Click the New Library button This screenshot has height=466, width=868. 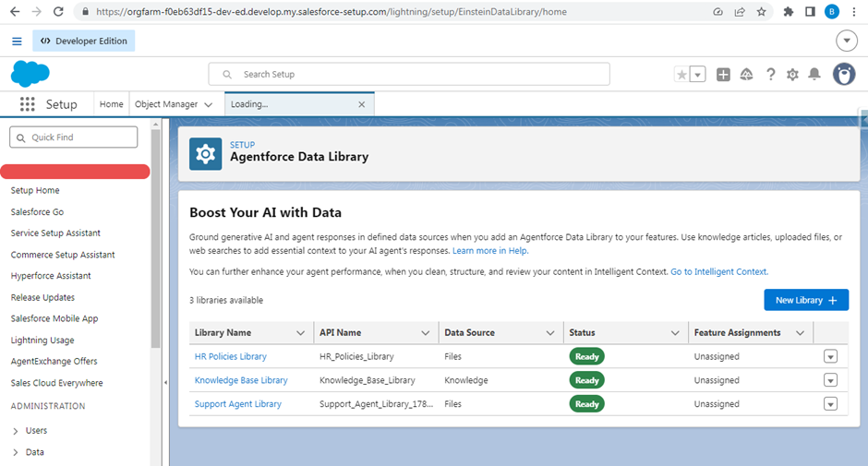tap(806, 300)
